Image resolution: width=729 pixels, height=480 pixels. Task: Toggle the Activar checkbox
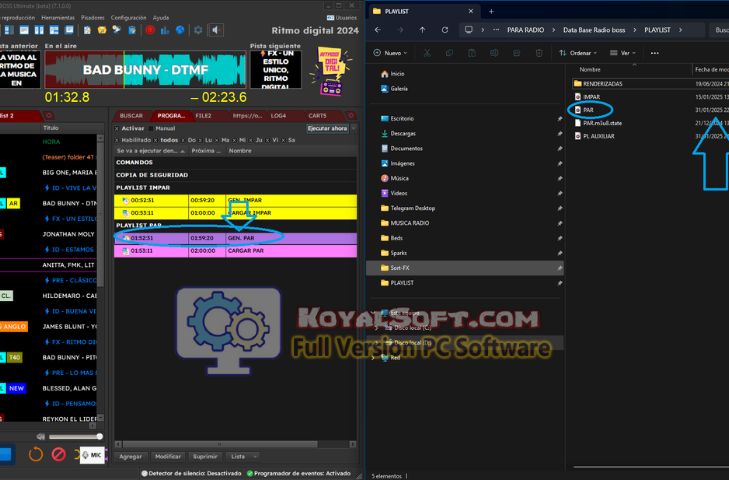tap(117, 128)
